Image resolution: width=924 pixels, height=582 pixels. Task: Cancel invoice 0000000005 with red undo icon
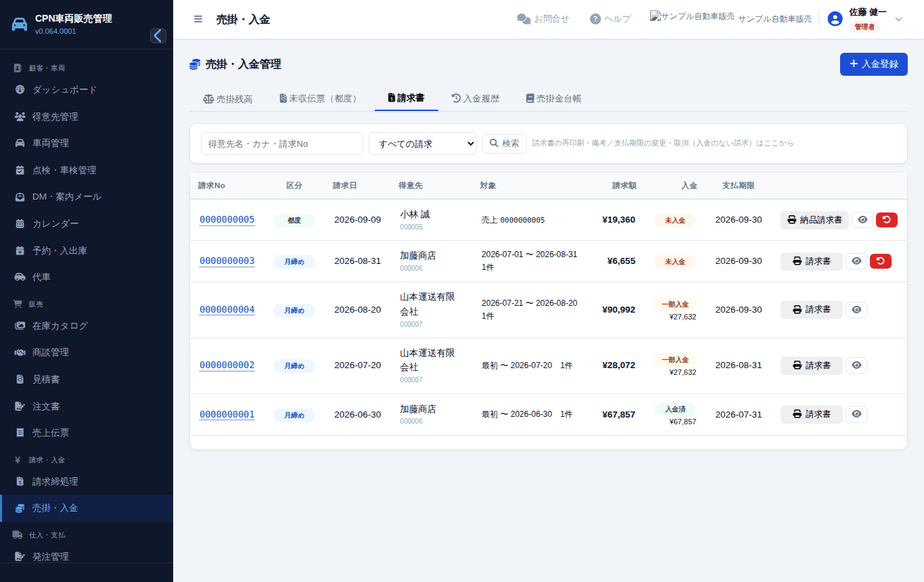click(887, 220)
